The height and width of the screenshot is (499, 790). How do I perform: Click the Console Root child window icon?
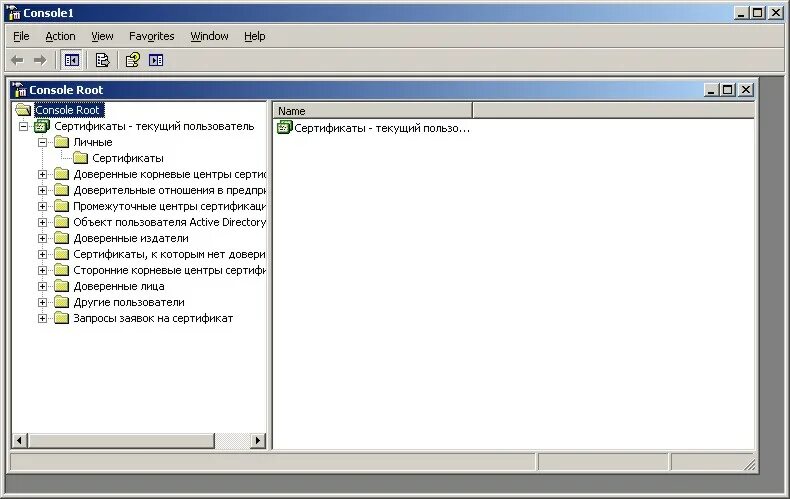[20, 90]
